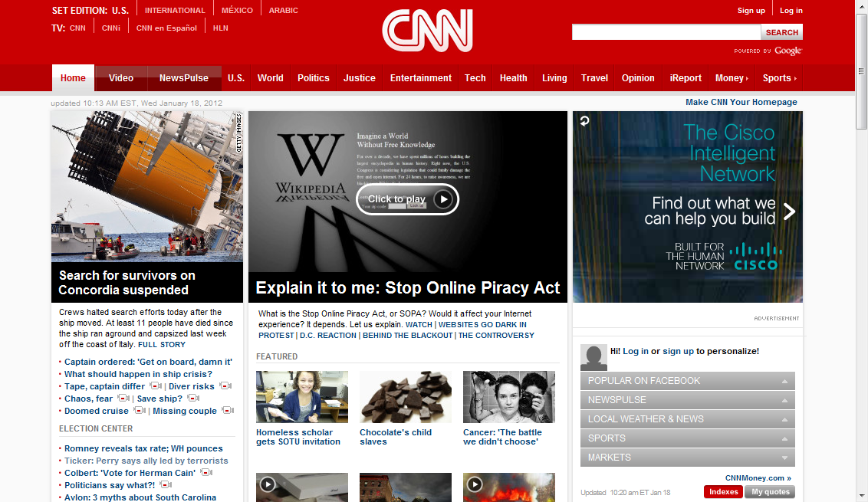This screenshot has height=502, width=868.
Task: Click the Wikipedia W logo in the video
Action: click(x=311, y=154)
